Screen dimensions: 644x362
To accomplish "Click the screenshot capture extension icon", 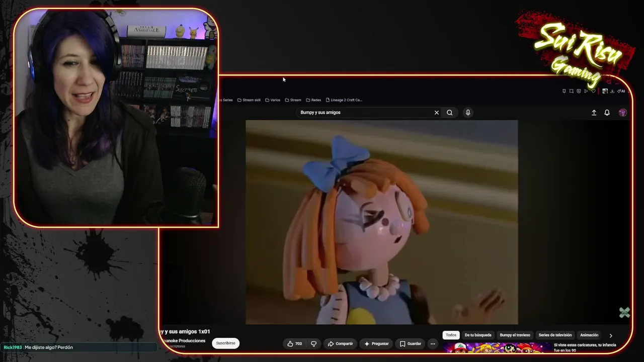I will [572, 91].
